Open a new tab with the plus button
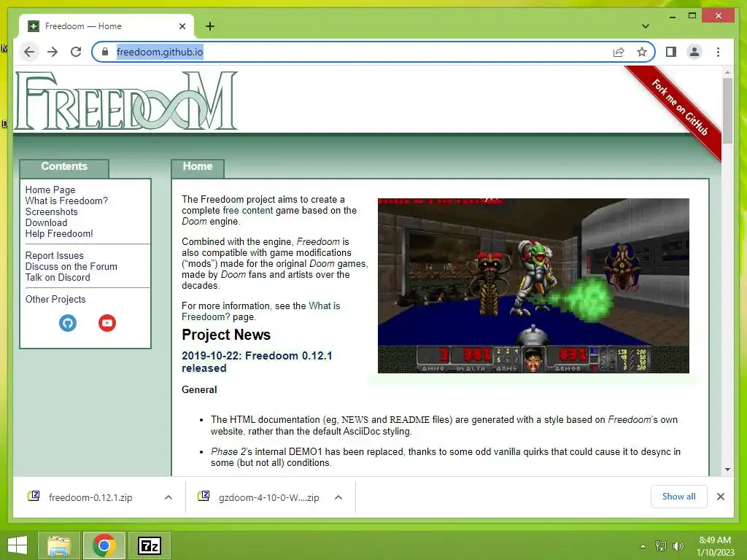 [210, 26]
